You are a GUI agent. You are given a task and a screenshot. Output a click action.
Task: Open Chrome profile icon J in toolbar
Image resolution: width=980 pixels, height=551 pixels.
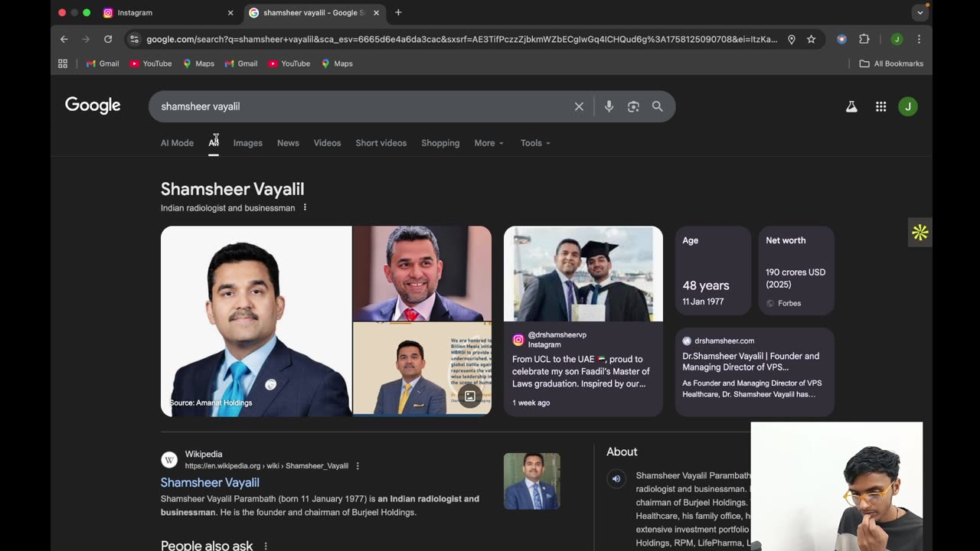click(x=897, y=39)
